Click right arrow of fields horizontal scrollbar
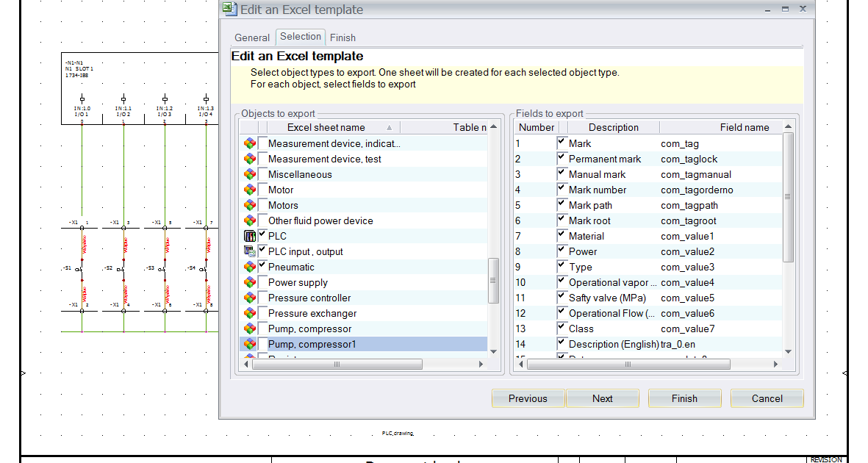Image resolution: width=868 pixels, height=463 pixels. click(775, 365)
